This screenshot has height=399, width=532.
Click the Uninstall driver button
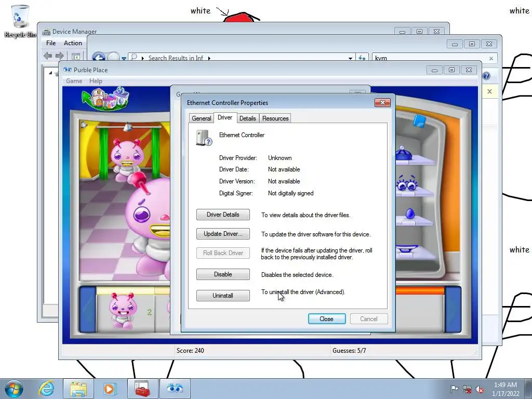click(x=223, y=296)
